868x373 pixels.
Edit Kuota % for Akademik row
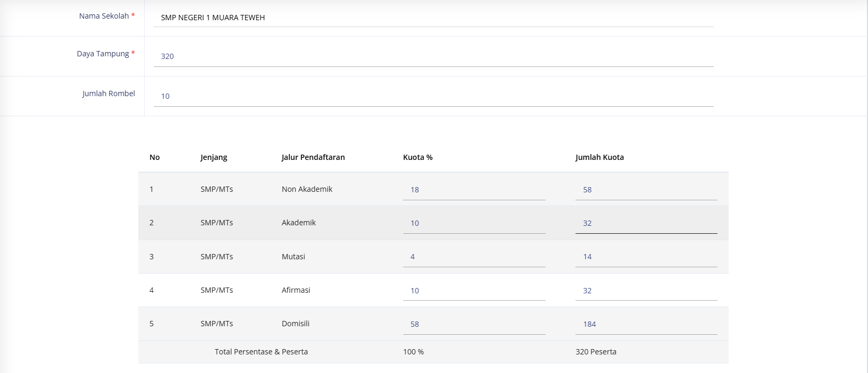tap(474, 223)
